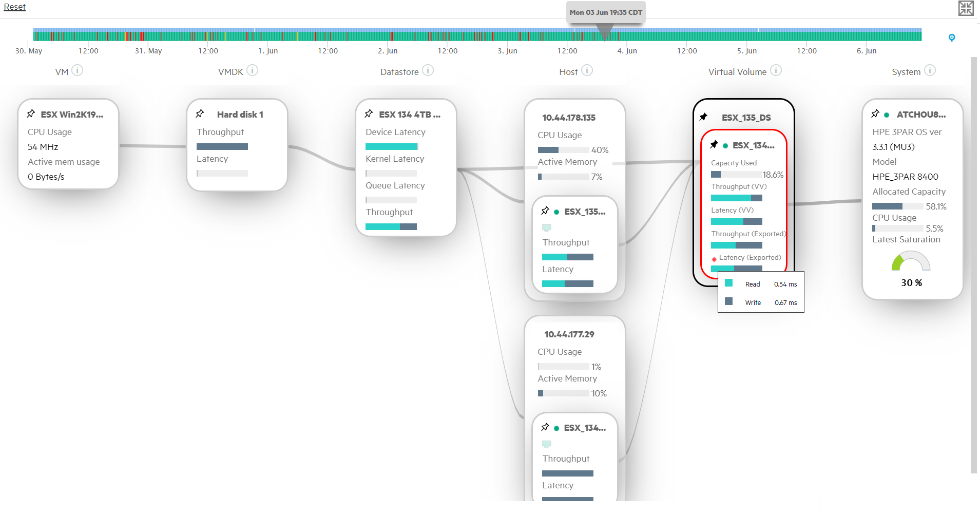
Task: Click the Capacity Used 18.6% bar
Action: coord(737,175)
